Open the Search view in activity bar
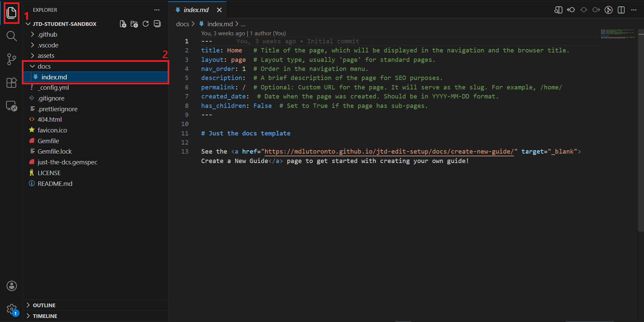Image resolution: width=644 pixels, height=322 pixels. coord(11,36)
